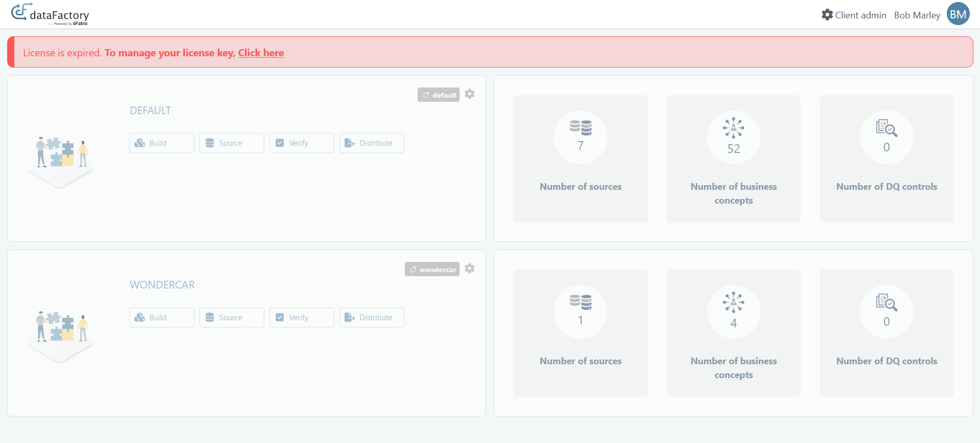Click DEFAULT DQ controls magnifier icon
This screenshot has height=443, width=980.
point(886,128)
